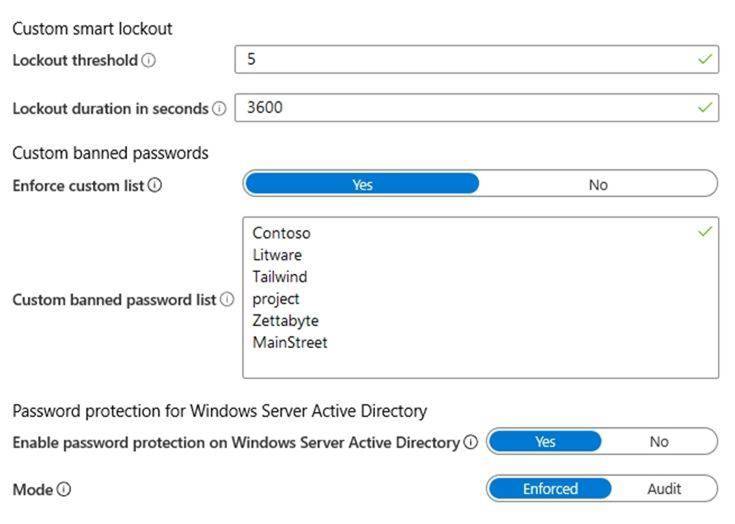Click the green checkmark in Lockout threshold field
Image resolution: width=735 pixels, height=524 pixels.
point(705,60)
